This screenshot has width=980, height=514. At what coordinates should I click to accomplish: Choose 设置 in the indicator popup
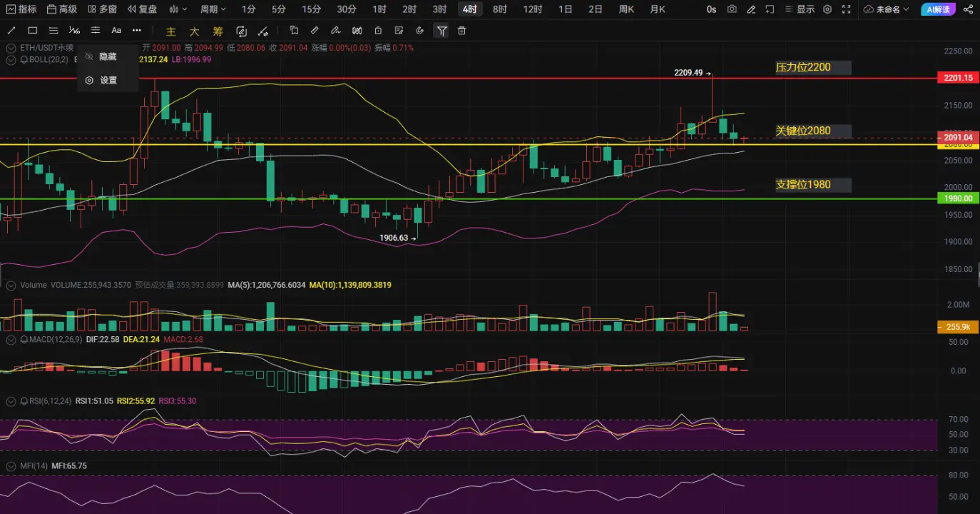coord(107,80)
